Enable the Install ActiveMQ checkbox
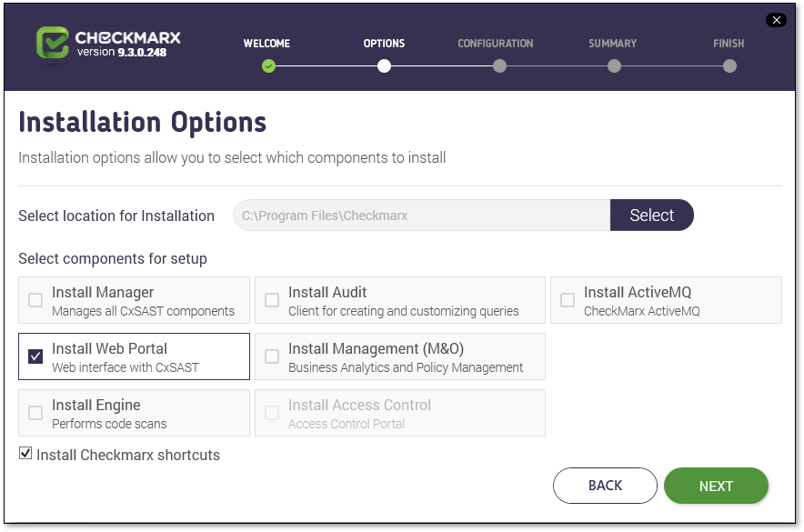This screenshot has height=532, width=804. (x=568, y=300)
